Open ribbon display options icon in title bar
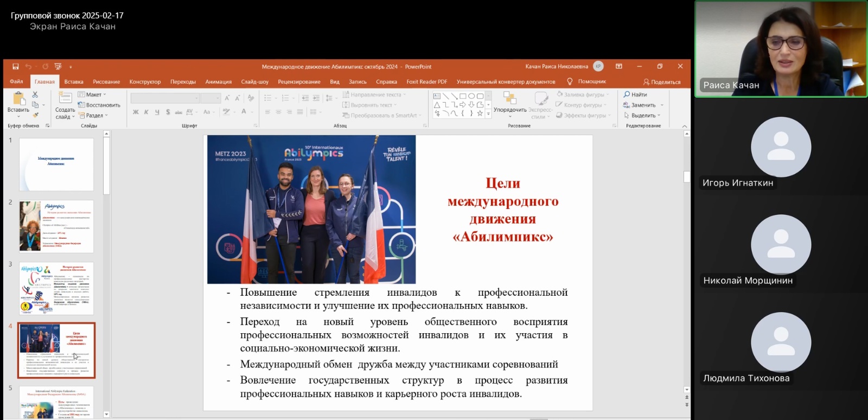The image size is (868, 420). point(619,66)
